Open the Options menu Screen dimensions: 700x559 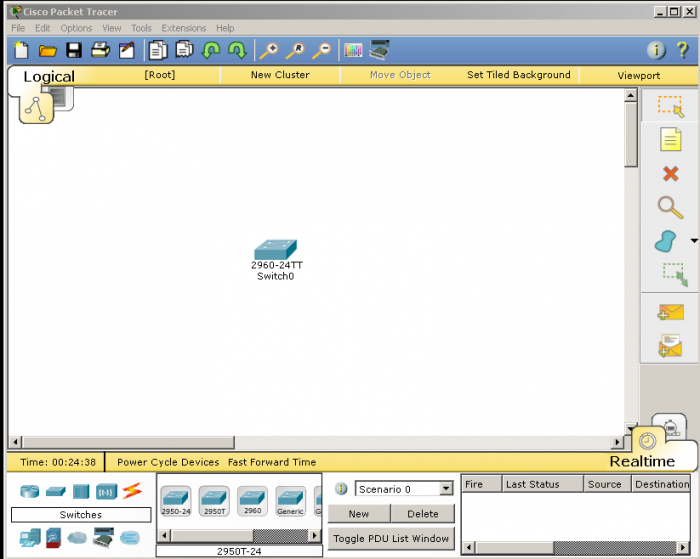click(76, 28)
